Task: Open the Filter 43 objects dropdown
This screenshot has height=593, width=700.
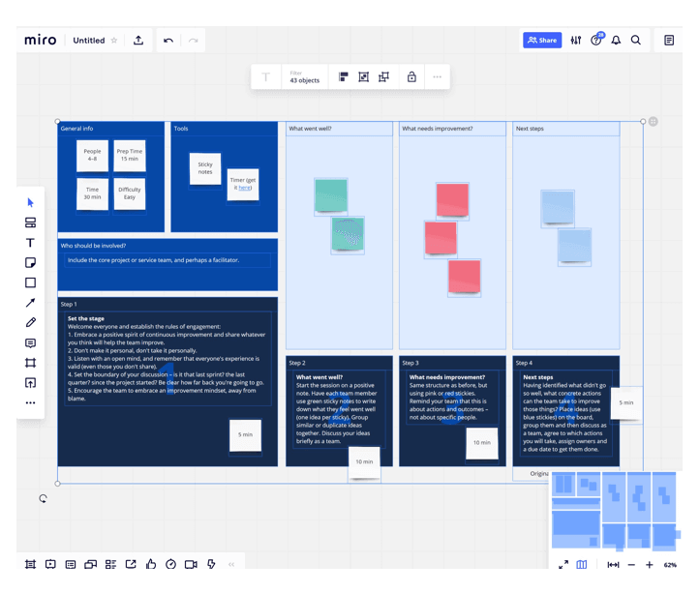Action: (304, 77)
